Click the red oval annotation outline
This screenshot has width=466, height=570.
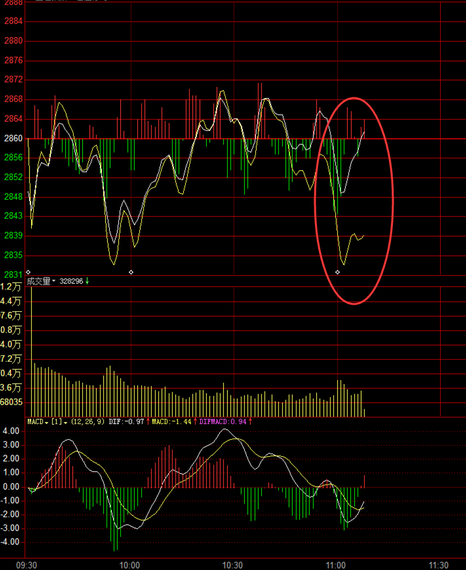(x=393, y=200)
